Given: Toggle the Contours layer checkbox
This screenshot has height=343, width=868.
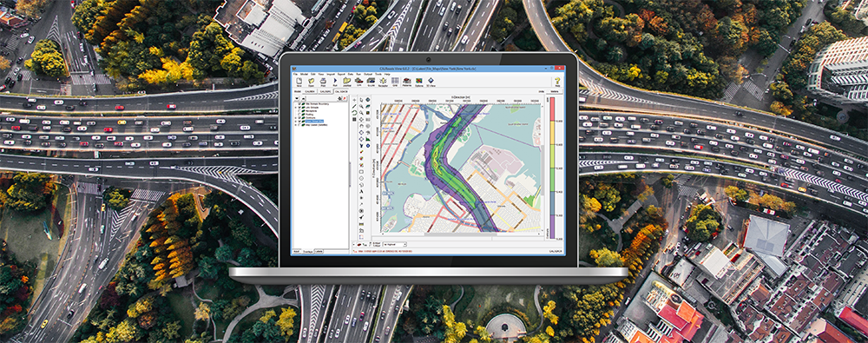Looking at the screenshot, I should tap(299, 118).
